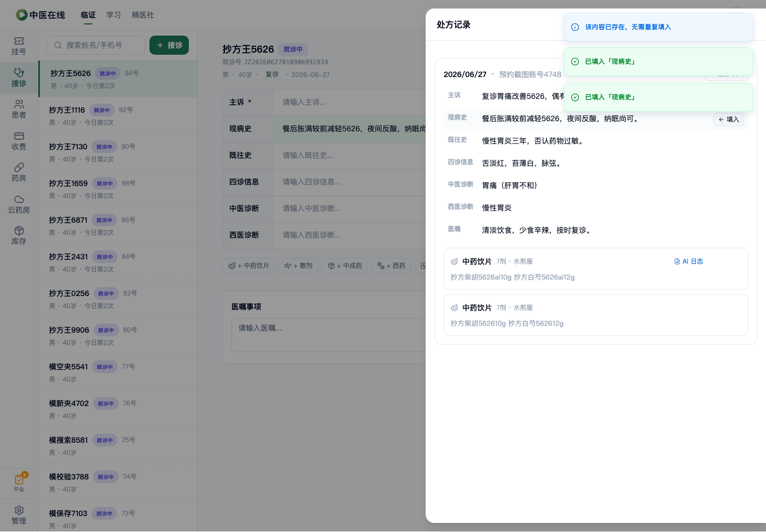Click the search magnifier icon
This screenshot has width=766, height=532.
58,45
